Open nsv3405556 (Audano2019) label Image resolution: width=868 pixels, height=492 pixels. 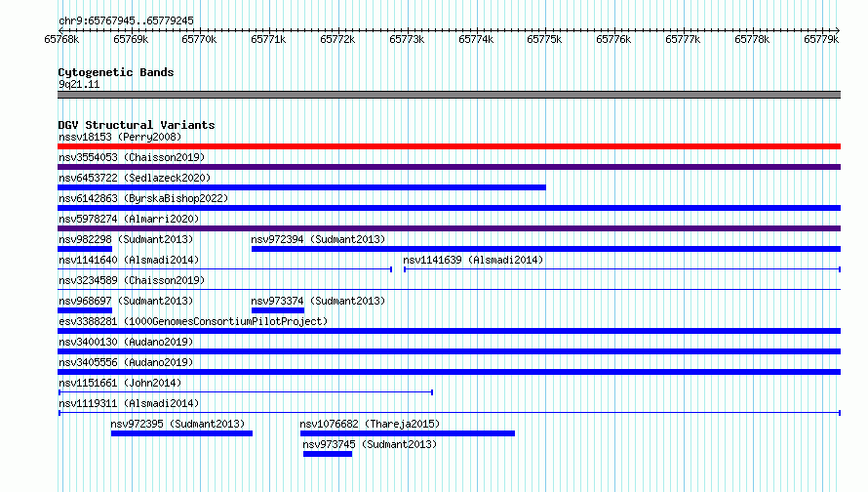tap(126, 362)
